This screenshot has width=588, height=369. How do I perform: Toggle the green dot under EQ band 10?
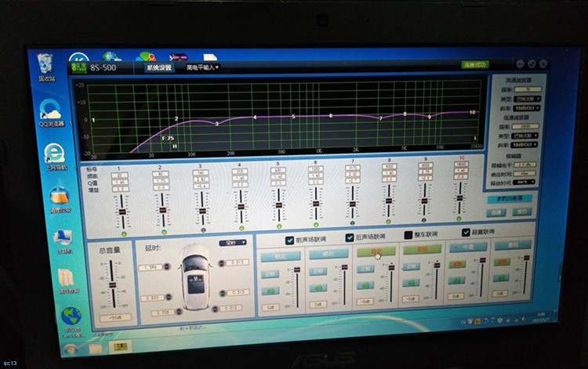pos(459,219)
